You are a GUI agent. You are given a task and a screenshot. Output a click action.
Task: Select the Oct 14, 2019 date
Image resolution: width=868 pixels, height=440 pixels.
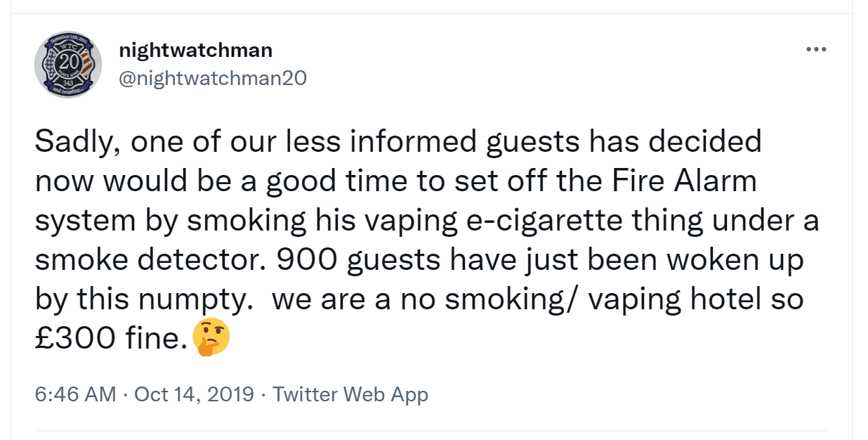(194, 394)
